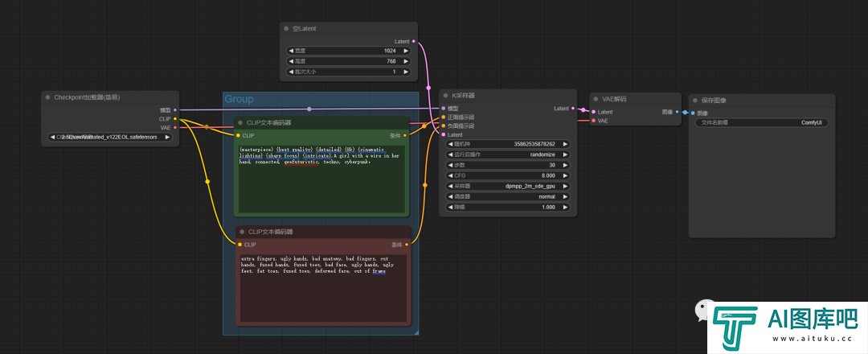Increase 批次大小 with its right arrow
This screenshot has height=354, width=868.
click(407, 72)
